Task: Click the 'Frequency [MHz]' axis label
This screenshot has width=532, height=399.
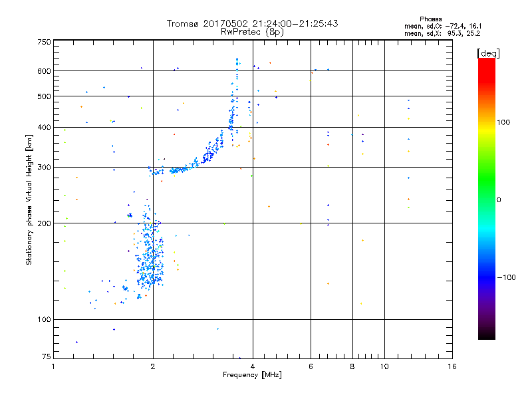Action: (252, 375)
